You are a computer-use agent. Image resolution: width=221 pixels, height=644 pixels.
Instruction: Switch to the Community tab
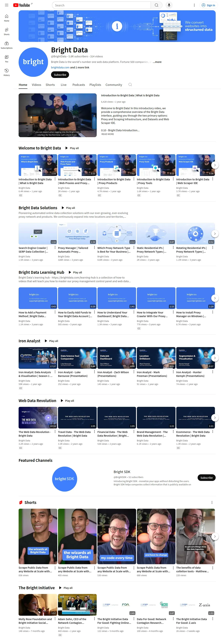click(x=114, y=85)
